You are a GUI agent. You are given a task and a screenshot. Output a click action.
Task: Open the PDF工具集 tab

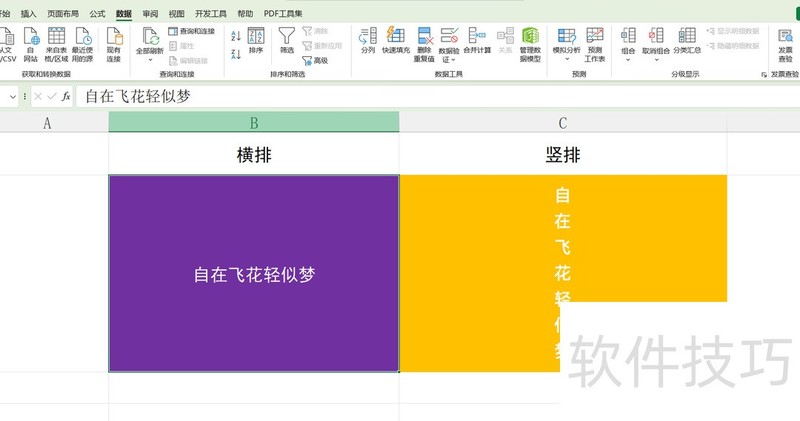[283, 14]
